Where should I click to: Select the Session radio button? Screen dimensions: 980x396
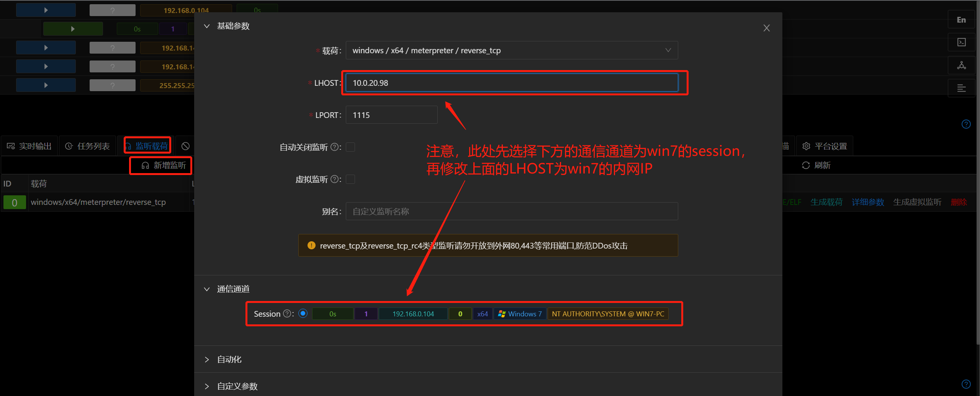[x=303, y=313]
